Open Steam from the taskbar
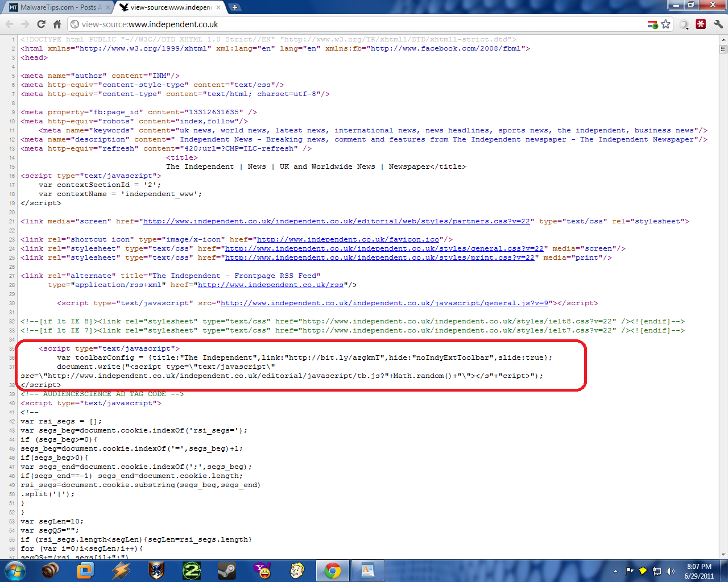 tap(227, 571)
